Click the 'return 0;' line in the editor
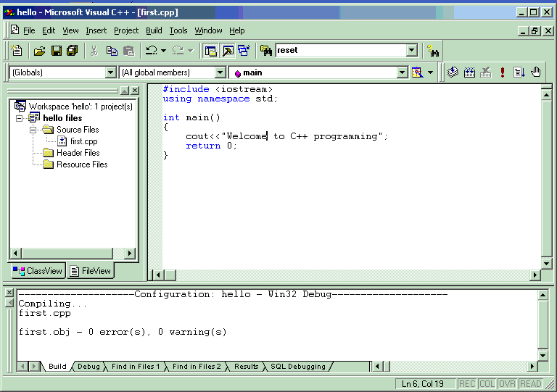Screen dimensions: 557x392 click(211, 146)
